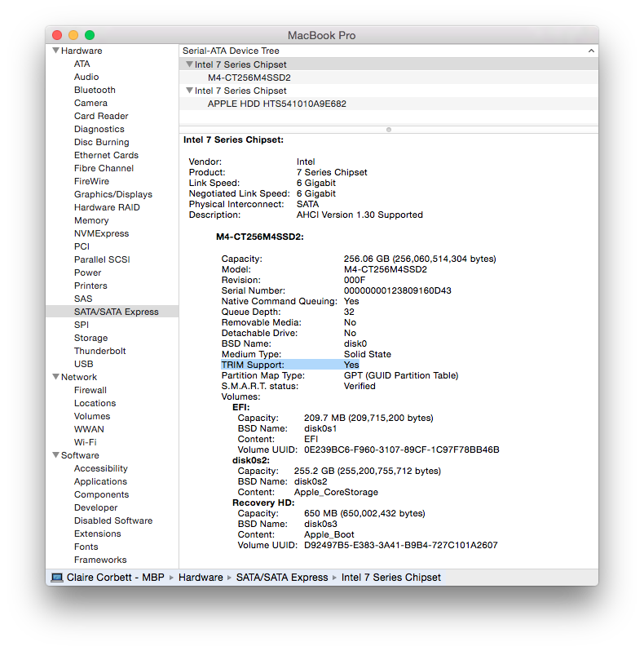The image size is (644, 651).
Task: Open Components category
Action: 101,494
